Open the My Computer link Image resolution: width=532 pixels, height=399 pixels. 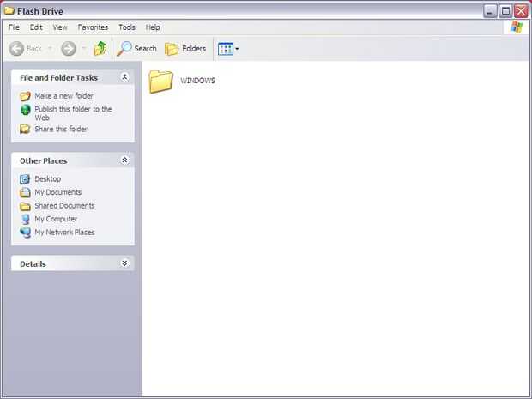[x=56, y=219]
